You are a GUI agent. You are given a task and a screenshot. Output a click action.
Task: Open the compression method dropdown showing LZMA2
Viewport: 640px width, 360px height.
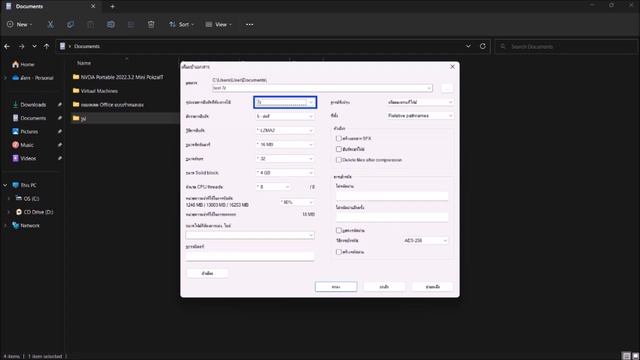(x=285, y=130)
